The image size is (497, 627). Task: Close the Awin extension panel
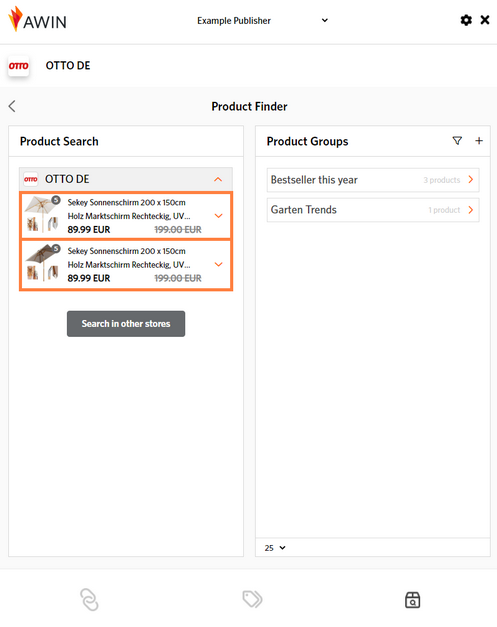(x=485, y=20)
